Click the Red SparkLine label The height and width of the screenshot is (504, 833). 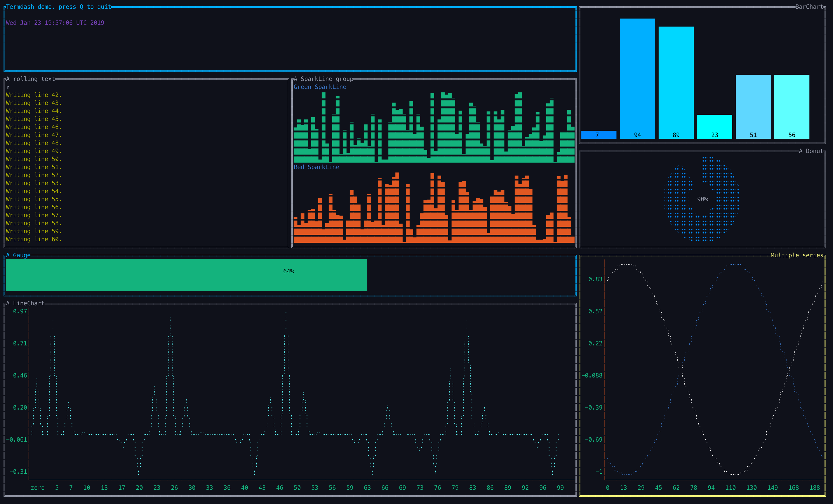316,167
